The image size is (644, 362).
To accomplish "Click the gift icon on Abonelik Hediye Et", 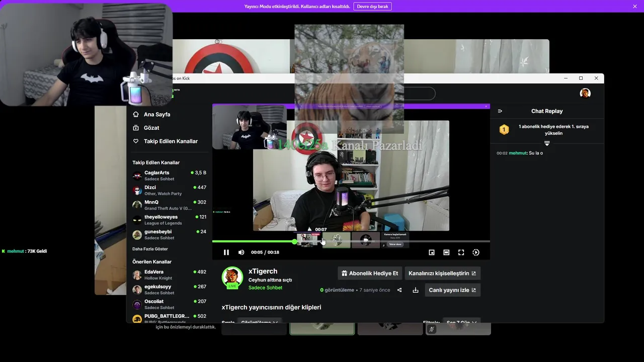I will coord(345,274).
